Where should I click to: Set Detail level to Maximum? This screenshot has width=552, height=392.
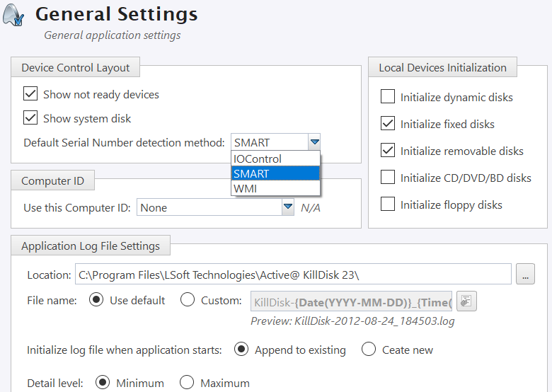tap(187, 383)
